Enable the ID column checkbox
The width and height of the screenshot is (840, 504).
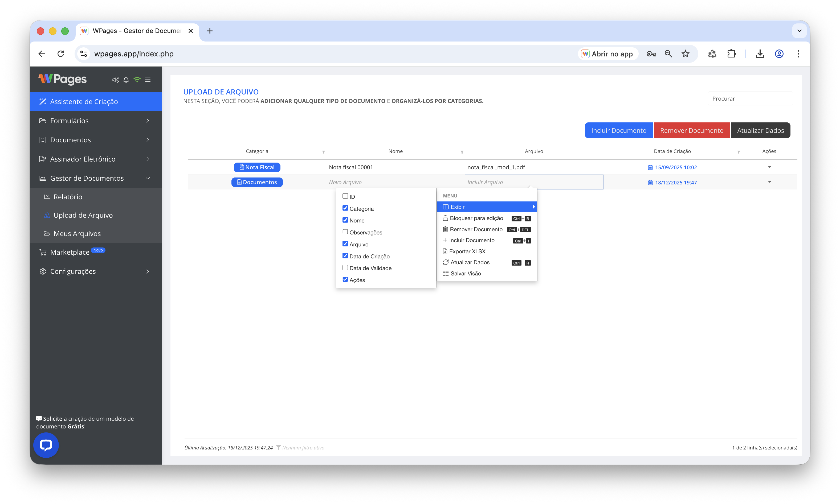[345, 196]
